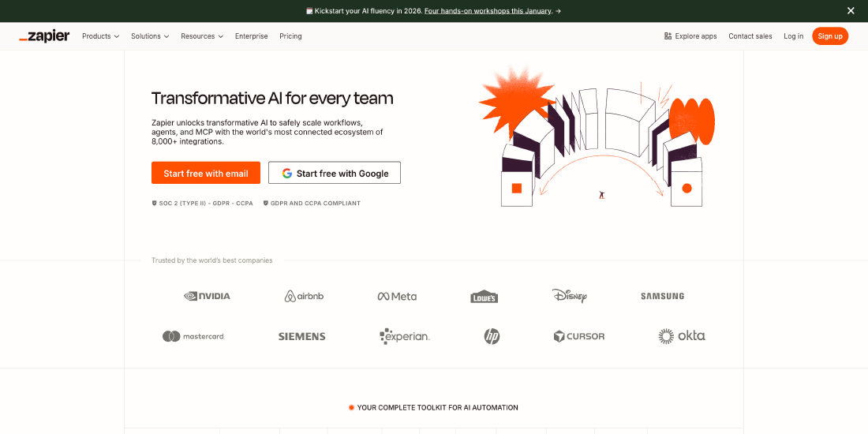Click the orange Sign up button

coord(829,36)
